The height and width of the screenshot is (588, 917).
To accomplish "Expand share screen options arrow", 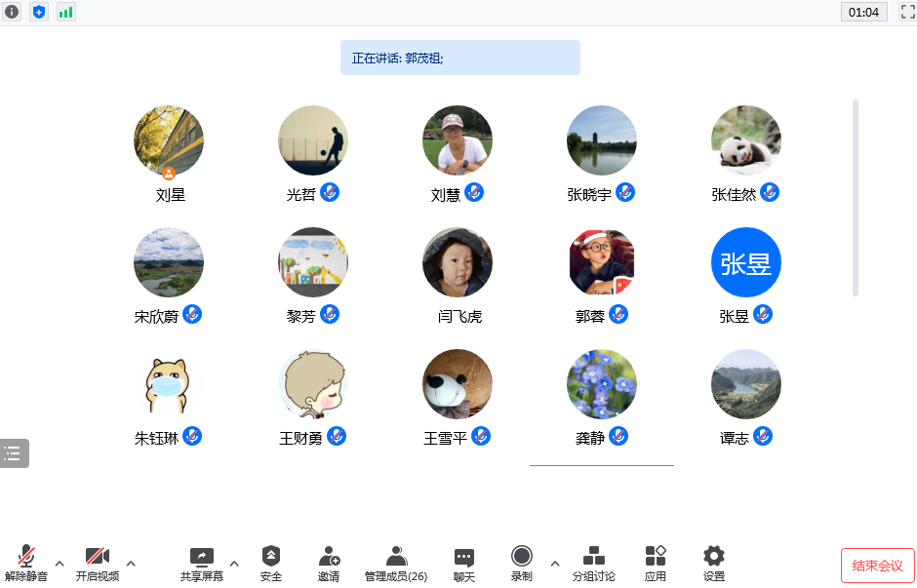I will [x=234, y=564].
